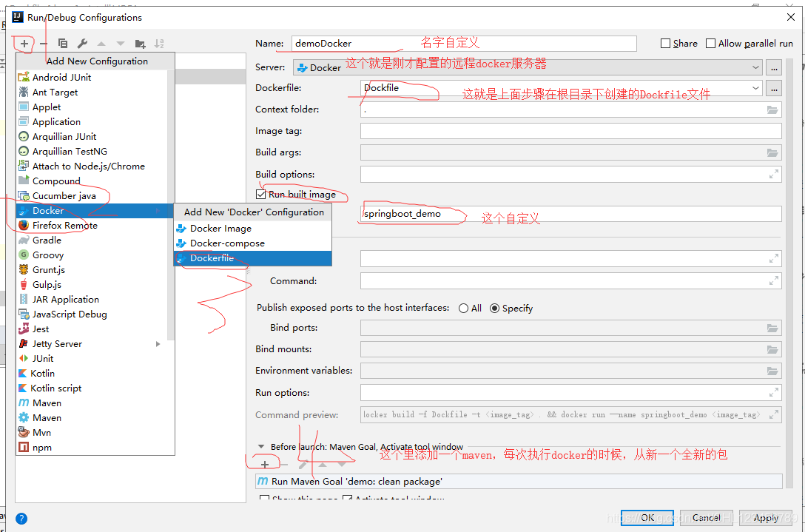Select the All ports radio button
Screen dimensions: 805x532
point(464,308)
